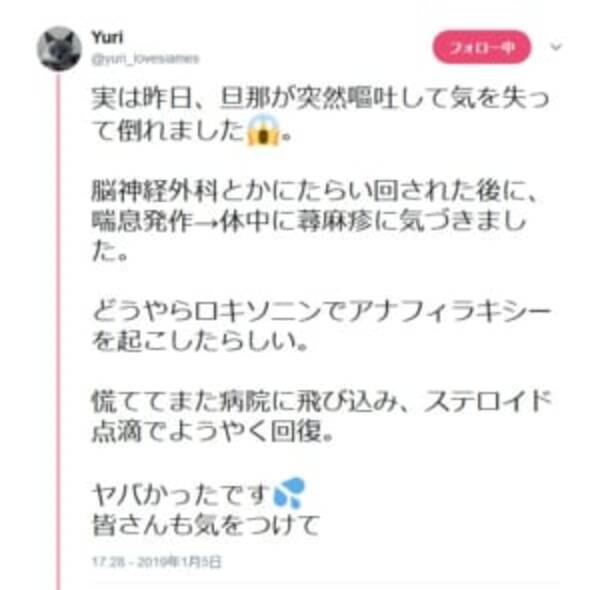600x590 pixels.
Task: Click the Yuri display name
Action: point(108,37)
